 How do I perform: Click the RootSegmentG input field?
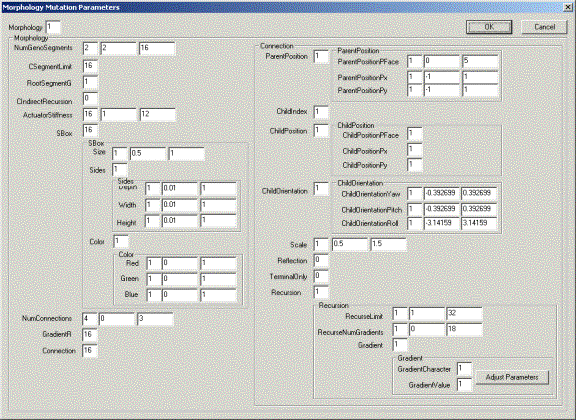(90, 83)
